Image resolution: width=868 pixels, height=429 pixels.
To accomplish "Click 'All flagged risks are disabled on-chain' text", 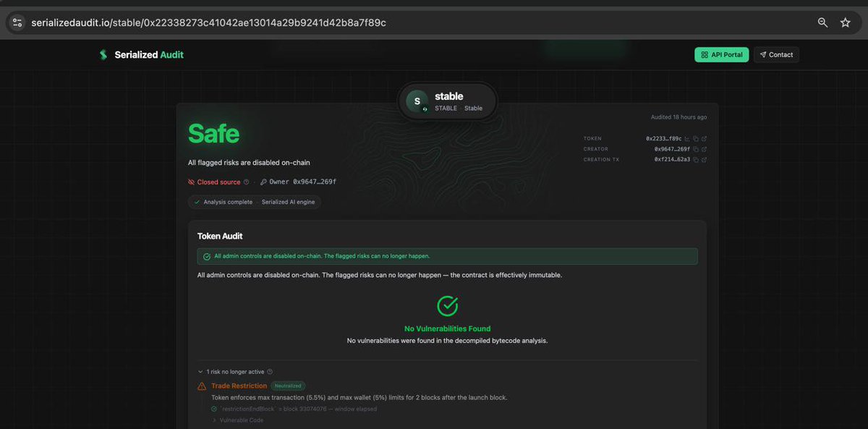I will pyautogui.click(x=249, y=163).
